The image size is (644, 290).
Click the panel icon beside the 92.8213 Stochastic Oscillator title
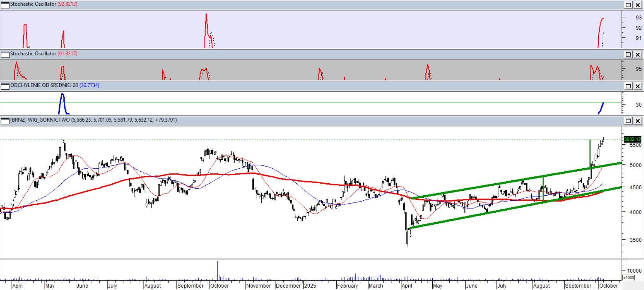[5, 5]
